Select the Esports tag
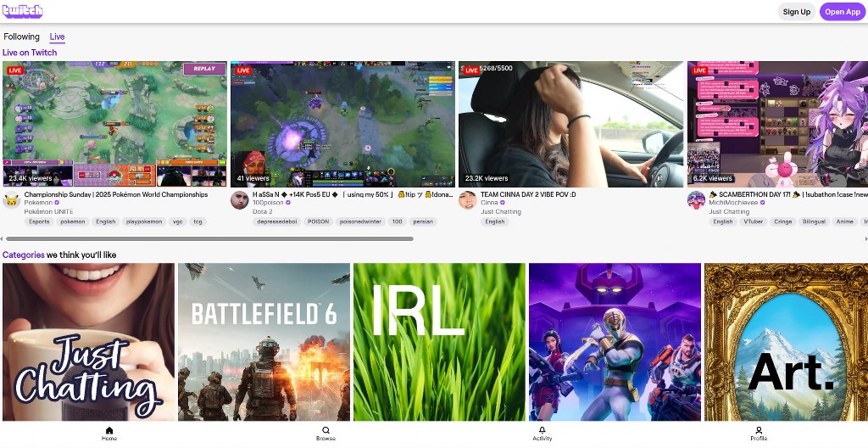This screenshot has width=868, height=448. [39, 221]
